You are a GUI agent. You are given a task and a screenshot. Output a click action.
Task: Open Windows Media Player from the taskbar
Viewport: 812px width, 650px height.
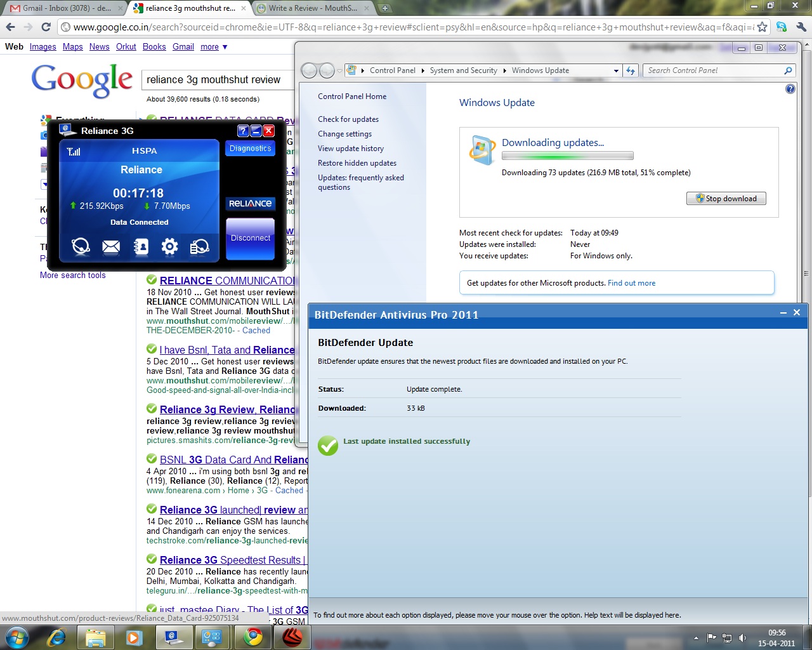[x=134, y=637]
